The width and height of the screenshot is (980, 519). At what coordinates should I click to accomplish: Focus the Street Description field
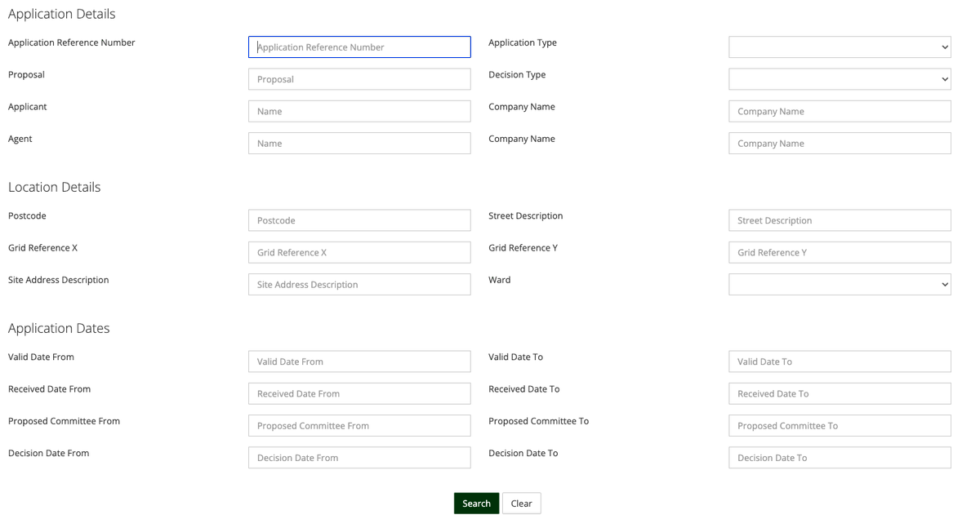840,220
